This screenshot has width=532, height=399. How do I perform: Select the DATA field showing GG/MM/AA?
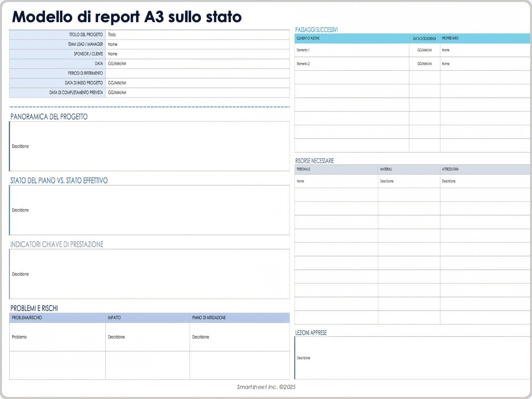pos(194,63)
